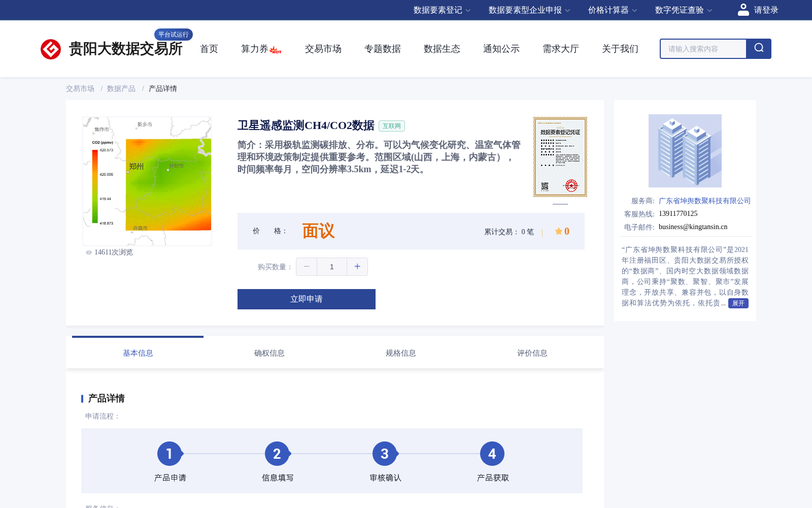This screenshot has height=508, width=812.
Task: Click 请登录 link
Action: pyautogui.click(x=766, y=10)
